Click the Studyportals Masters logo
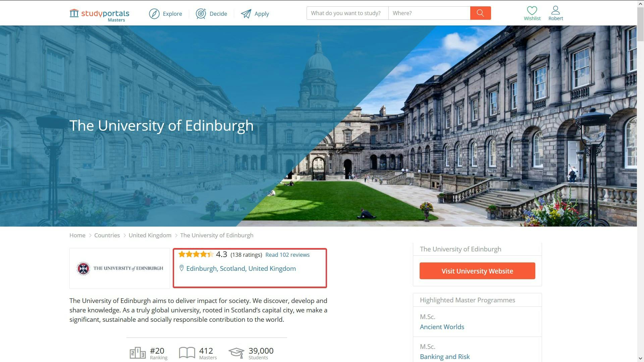The height and width of the screenshot is (362, 644). click(x=99, y=15)
